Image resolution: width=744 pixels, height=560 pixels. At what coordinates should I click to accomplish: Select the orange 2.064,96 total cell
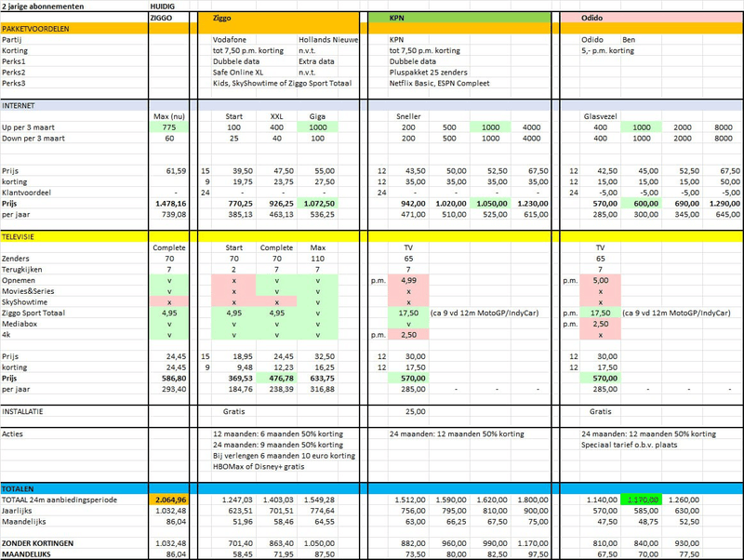click(x=169, y=500)
